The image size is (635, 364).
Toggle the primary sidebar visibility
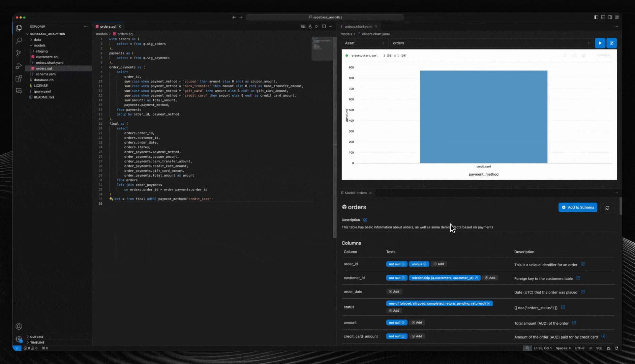click(x=596, y=17)
